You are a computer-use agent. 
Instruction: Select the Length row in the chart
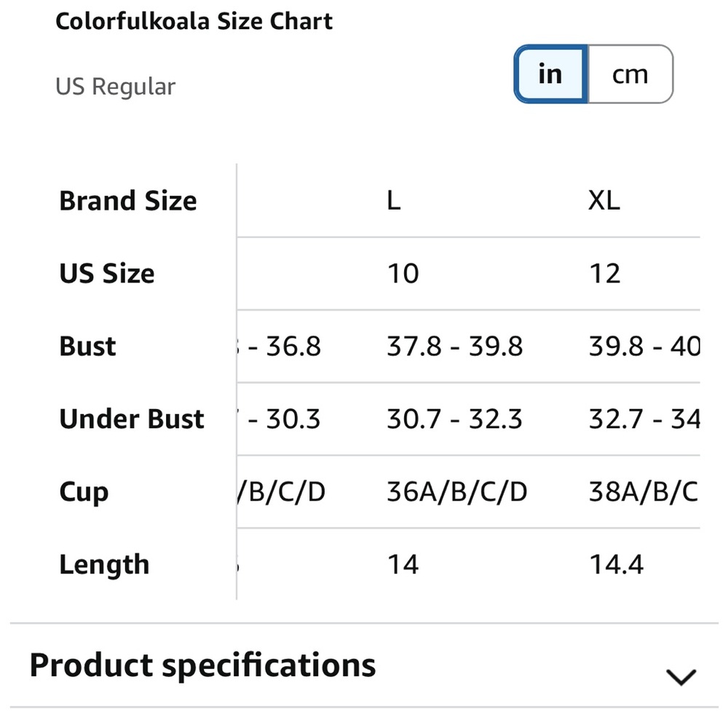(x=104, y=564)
